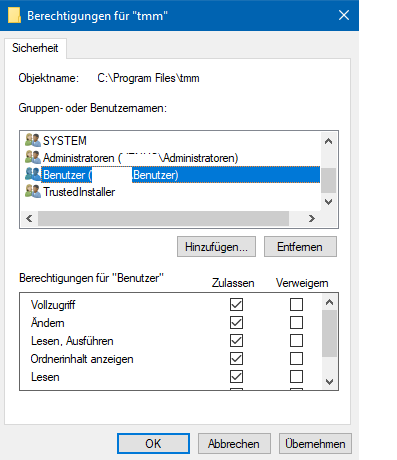This screenshot has width=397, height=460.
Task: Confirm with the OK button
Action: point(153,443)
